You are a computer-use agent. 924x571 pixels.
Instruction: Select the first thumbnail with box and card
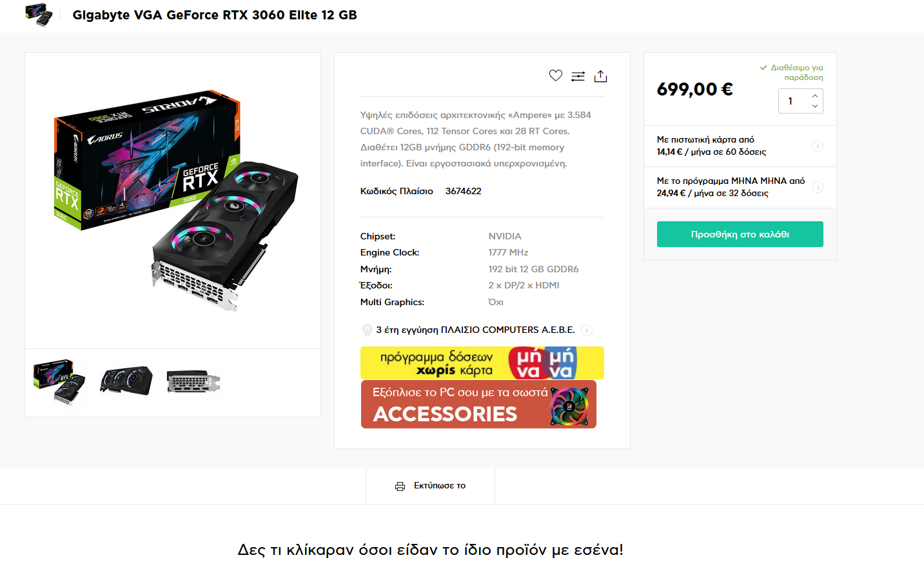pos(59,382)
